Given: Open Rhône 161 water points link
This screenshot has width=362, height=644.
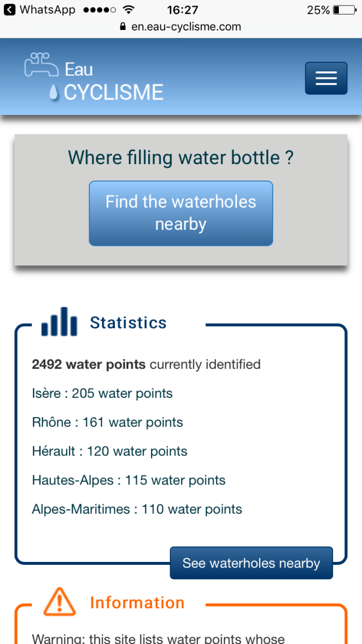Looking at the screenshot, I should tap(107, 422).
